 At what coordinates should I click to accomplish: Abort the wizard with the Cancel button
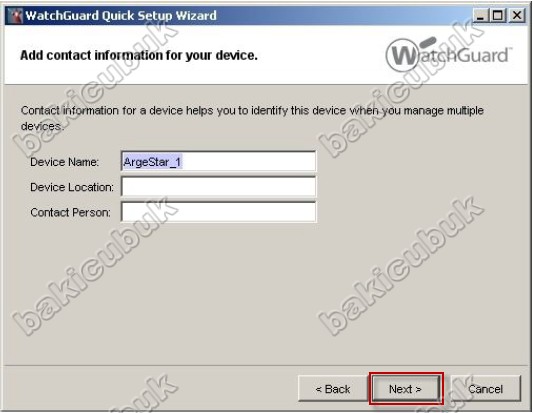(485, 389)
